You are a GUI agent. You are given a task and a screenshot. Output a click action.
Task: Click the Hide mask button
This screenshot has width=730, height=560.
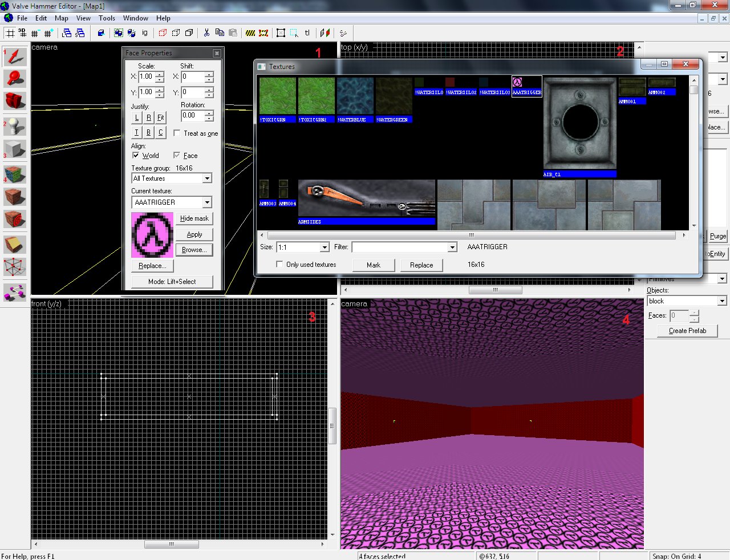[x=194, y=218]
